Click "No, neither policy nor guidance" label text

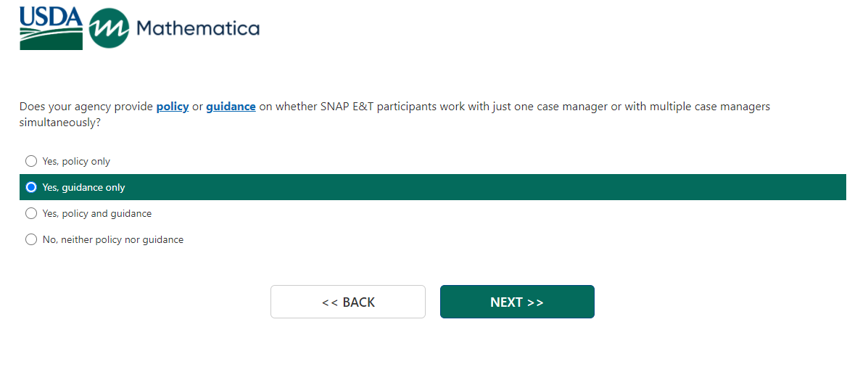coord(112,239)
